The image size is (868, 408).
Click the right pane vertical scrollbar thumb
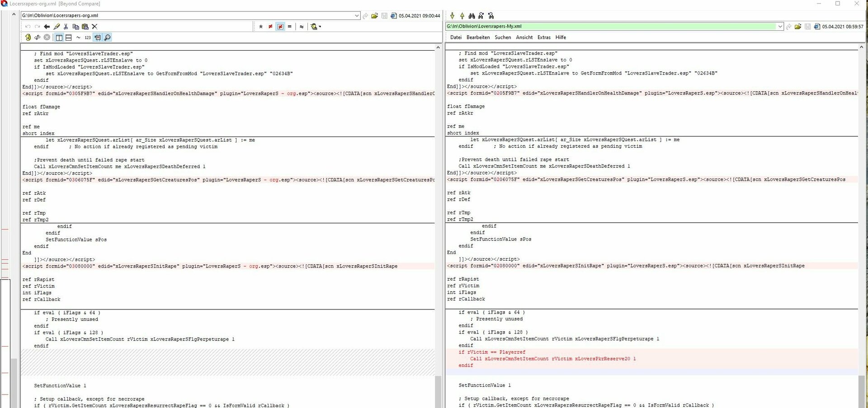(861, 391)
